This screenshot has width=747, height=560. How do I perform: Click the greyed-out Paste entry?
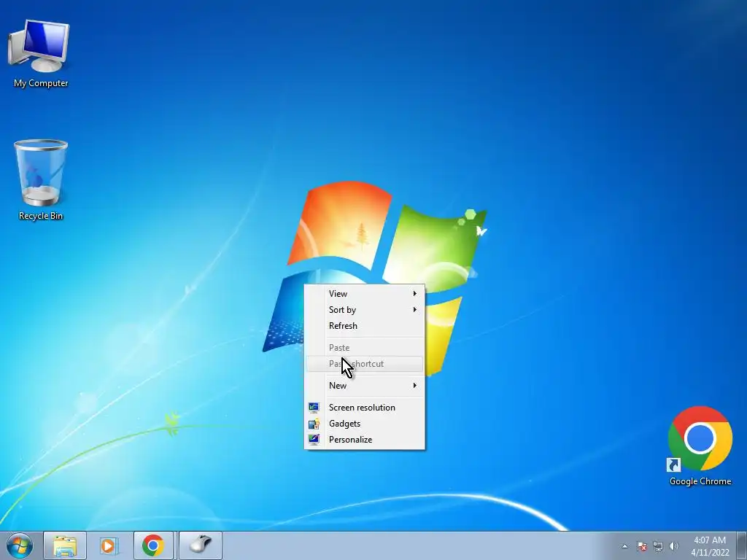coord(365,348)
